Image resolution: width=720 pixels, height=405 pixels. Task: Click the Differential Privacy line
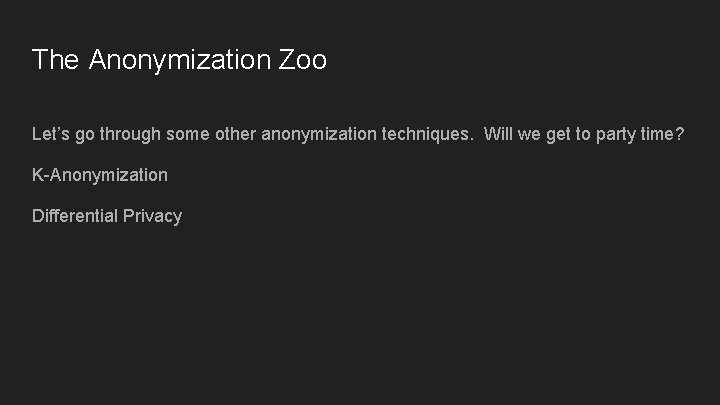(107, 216)
